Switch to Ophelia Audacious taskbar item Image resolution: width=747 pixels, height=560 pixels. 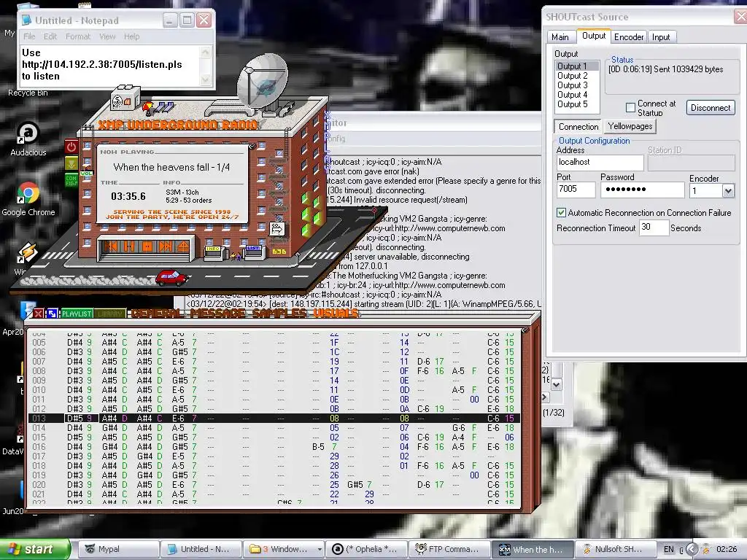(367, 550)
